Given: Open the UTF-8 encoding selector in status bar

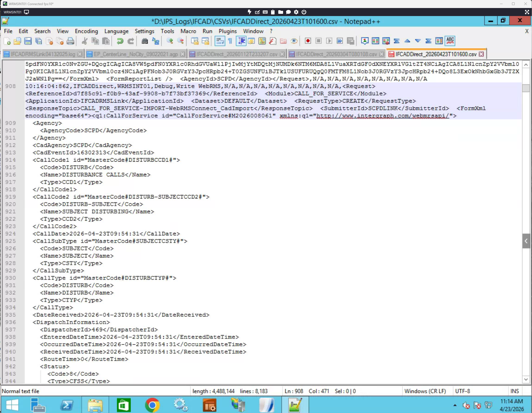Looking at the screenshot, I should click(x=463, y=391).
